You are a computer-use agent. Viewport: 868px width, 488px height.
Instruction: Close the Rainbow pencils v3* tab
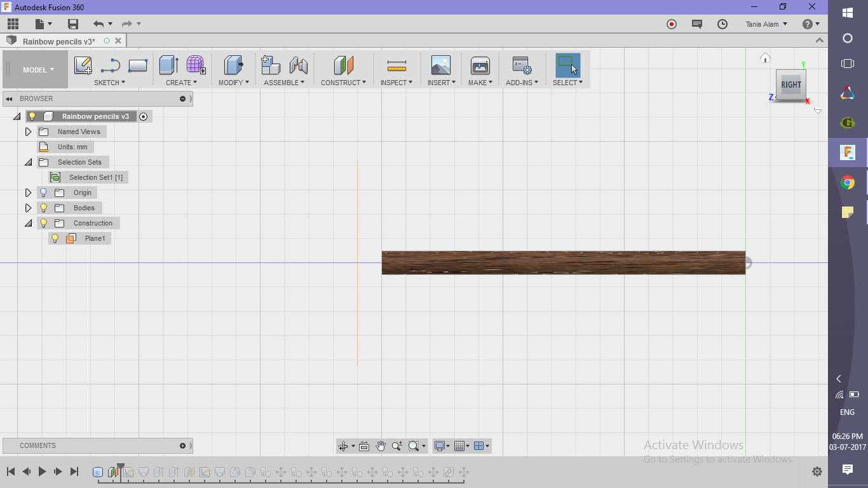118,41
